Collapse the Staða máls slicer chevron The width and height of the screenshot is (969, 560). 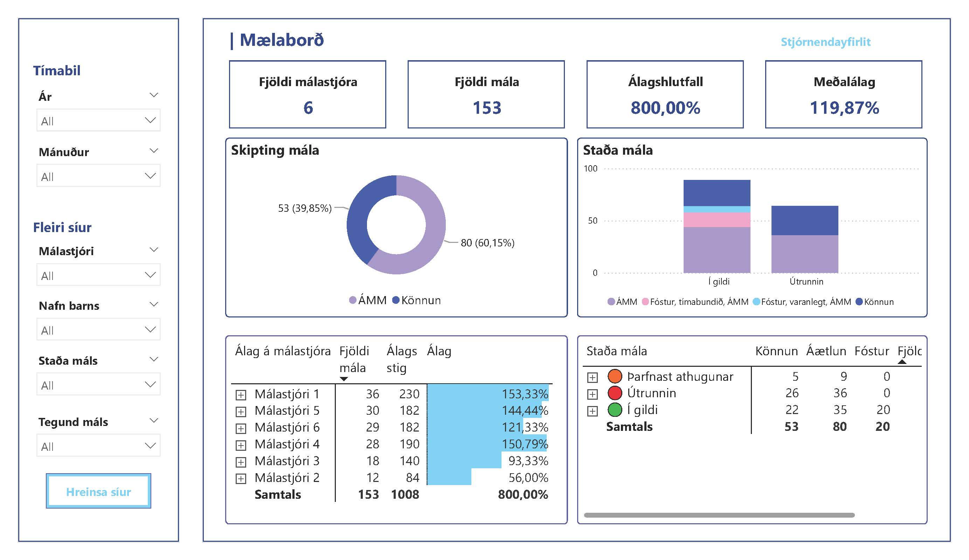154,359
